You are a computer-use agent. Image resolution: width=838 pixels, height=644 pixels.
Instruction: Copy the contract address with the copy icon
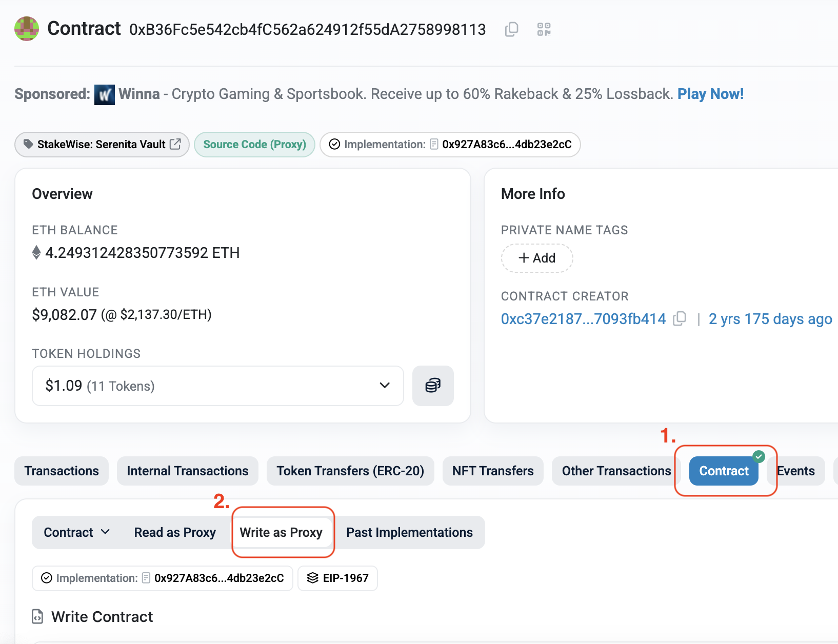511,29
